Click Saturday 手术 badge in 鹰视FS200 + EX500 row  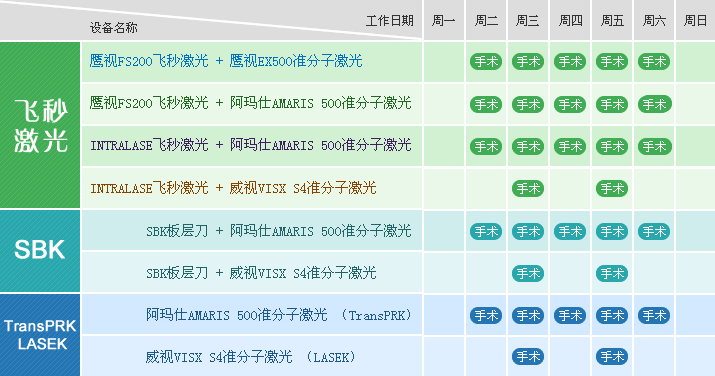tap(654, 62)
